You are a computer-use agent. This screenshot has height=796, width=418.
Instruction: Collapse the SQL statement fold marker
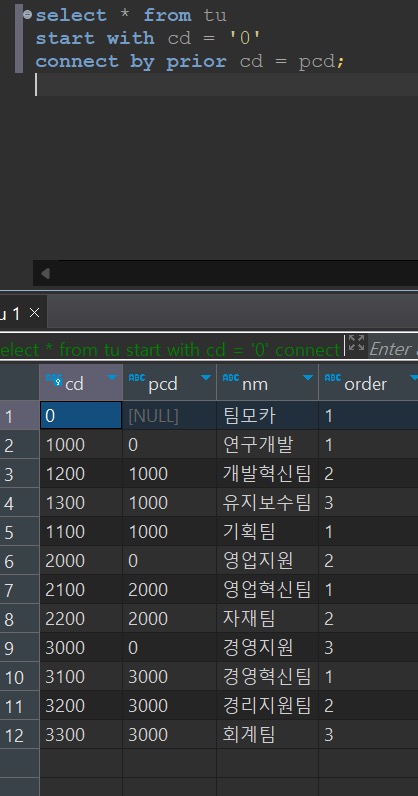click(27, 14)
